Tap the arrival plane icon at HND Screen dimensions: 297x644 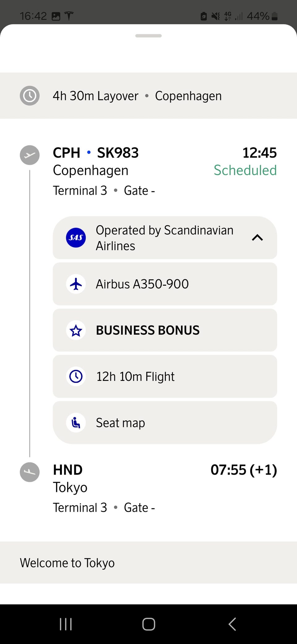point(30,472)
